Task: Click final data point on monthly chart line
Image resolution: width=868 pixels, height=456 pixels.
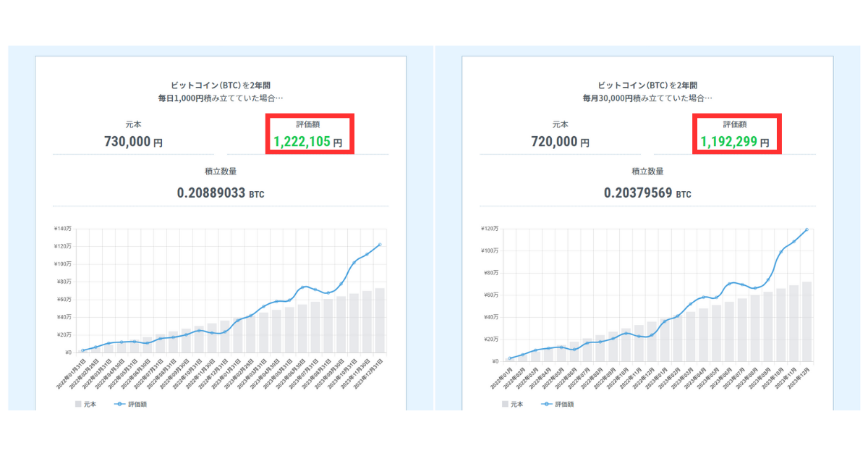Action: click(807, 230)
